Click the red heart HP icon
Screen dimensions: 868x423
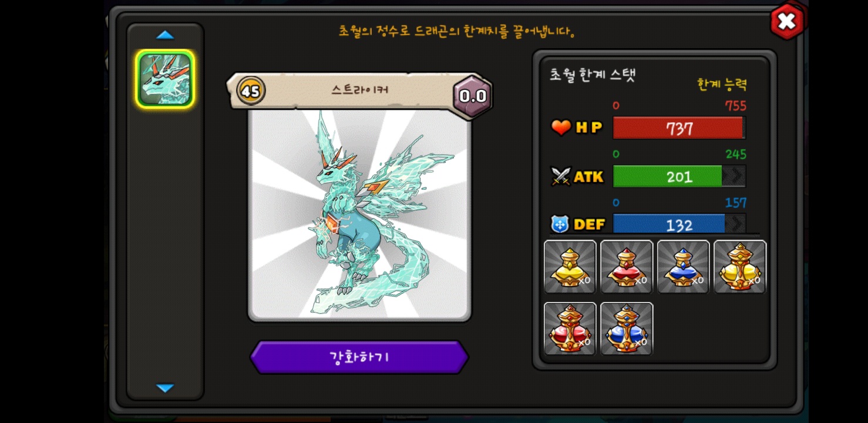click(561, 127)
